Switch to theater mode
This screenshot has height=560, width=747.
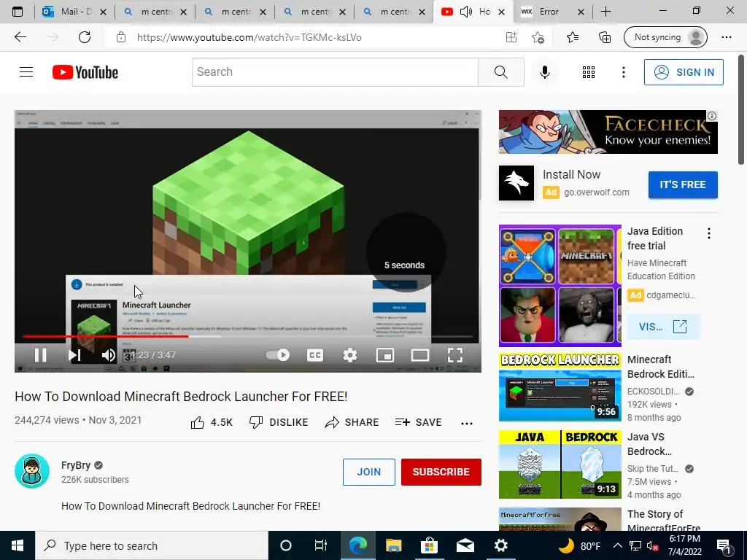point(420,355)
